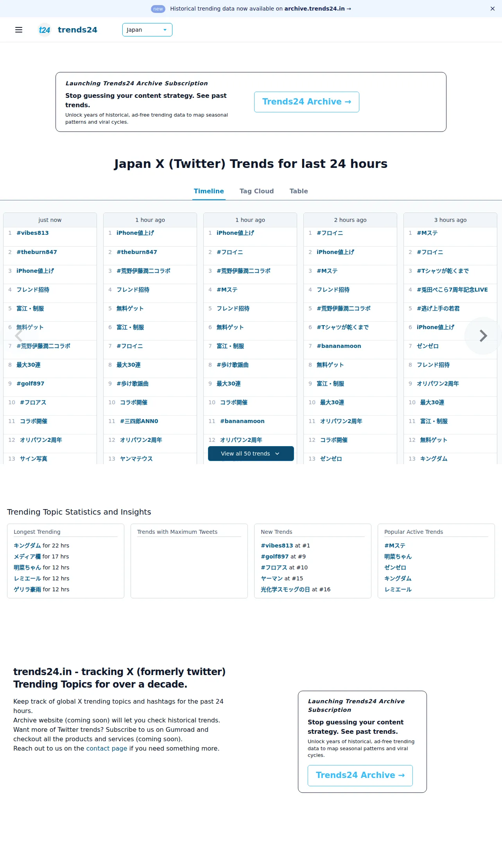
Task: Open 明菜ちゃん in Popular Active Trends
Action: coord(398,556)
